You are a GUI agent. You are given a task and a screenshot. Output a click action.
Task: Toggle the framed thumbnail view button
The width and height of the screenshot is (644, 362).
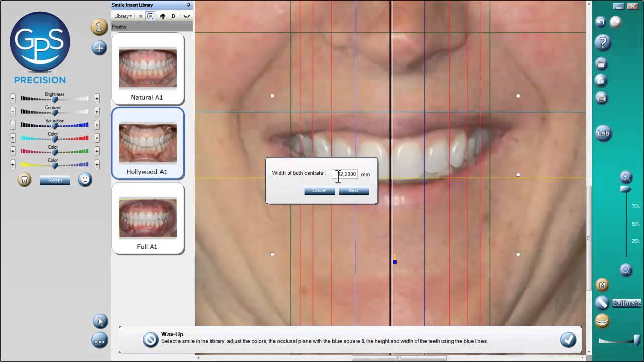(150, 16)
